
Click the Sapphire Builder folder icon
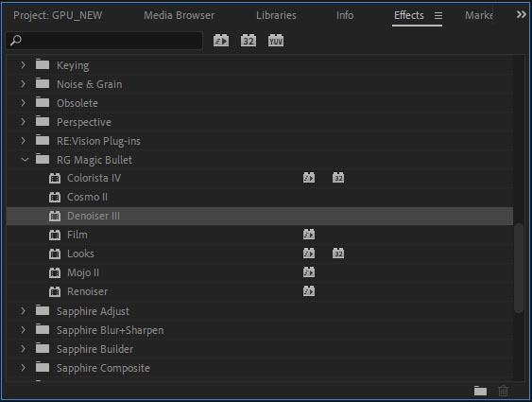(x=43, y=348)
